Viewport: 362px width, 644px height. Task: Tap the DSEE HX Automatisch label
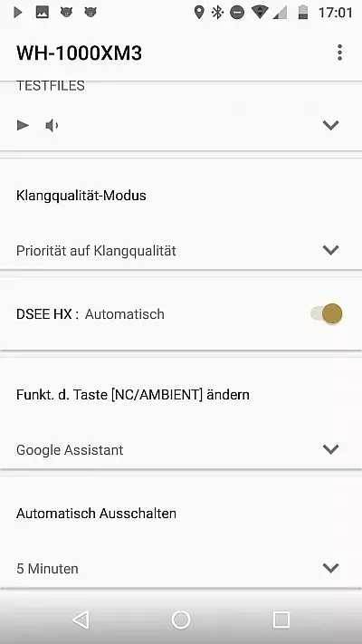click(x=90, y=314)
